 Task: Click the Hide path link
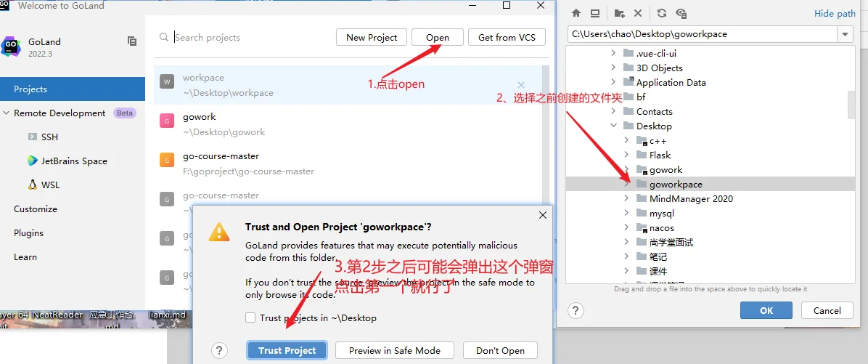pos(835,14)
